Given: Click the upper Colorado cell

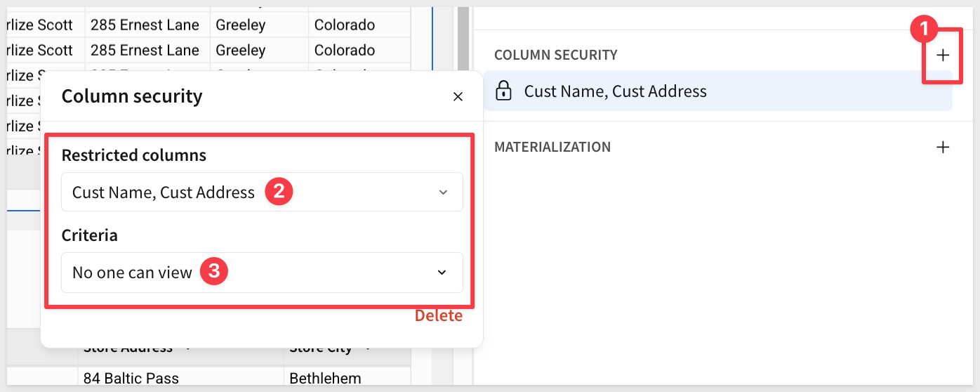Looking at the screenshot, I should (x=345, y=25).
